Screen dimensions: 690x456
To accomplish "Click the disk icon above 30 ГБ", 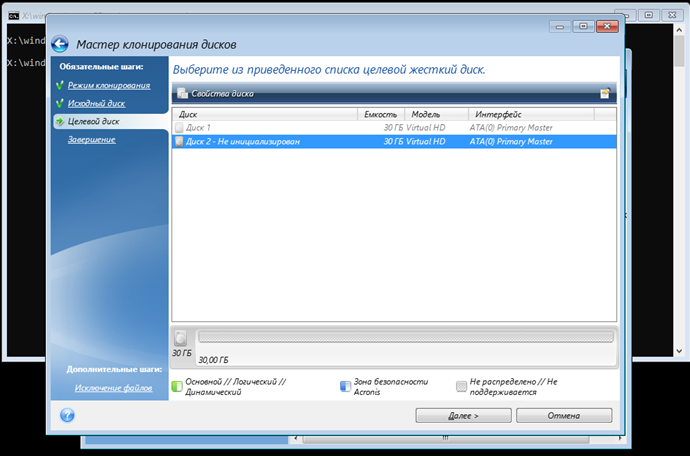I will [181, 338].
